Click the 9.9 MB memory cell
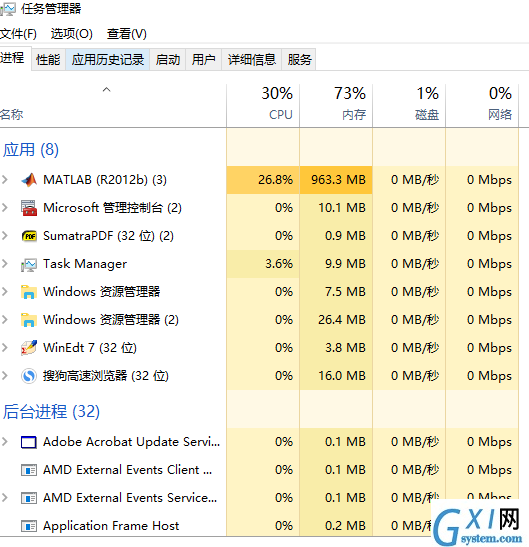529x547 pixels. pos(336,264)
